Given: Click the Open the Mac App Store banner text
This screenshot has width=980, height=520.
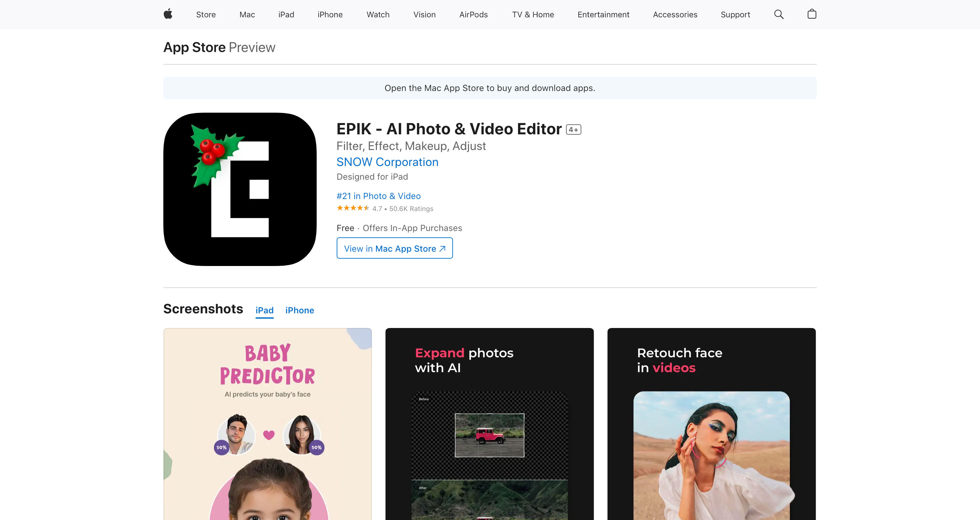Looking at the screenshot, I should pos(490,88).
